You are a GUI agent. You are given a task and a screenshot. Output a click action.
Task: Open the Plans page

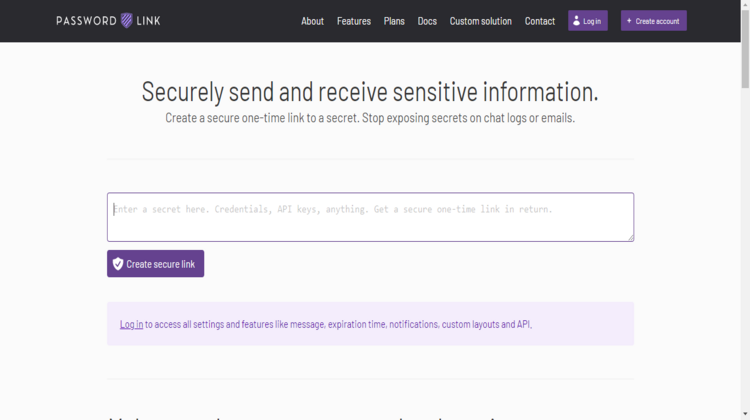394,21
